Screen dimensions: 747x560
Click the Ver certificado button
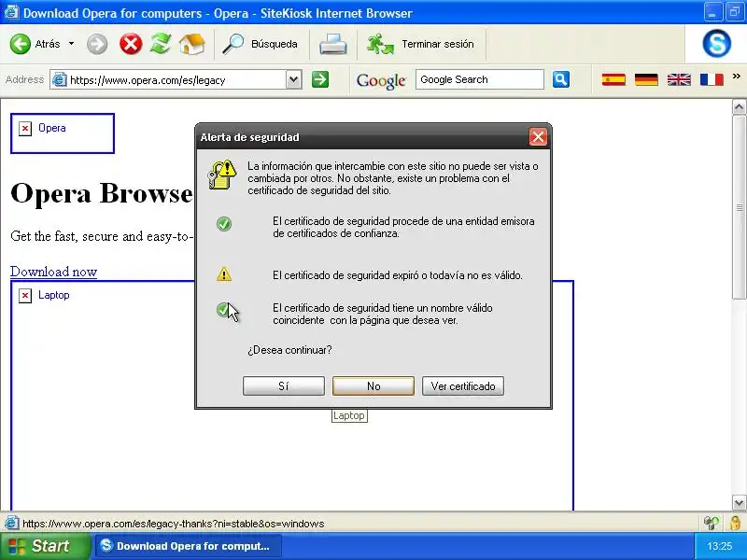pos(463,385)
